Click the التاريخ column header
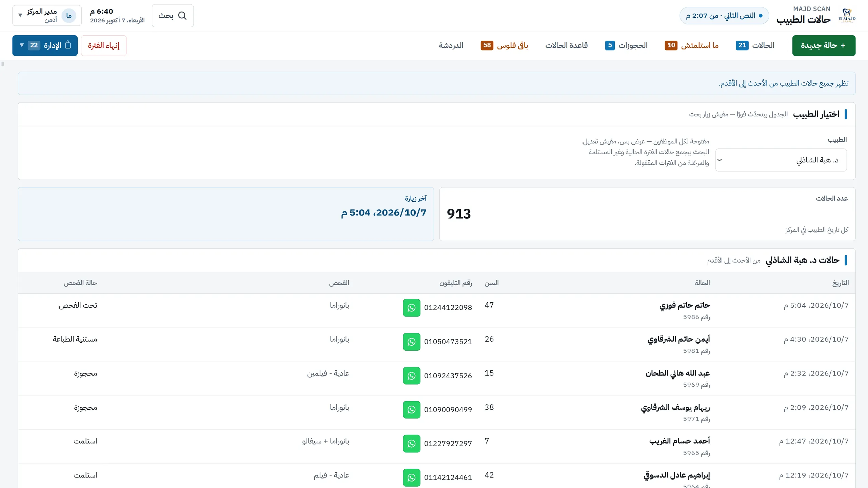Image resolution: width=868 pixels, height=488 pixels. coord(840,283)
